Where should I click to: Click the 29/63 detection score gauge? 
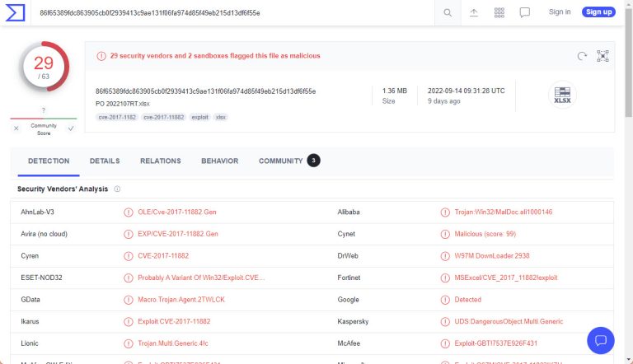(44, 67)
